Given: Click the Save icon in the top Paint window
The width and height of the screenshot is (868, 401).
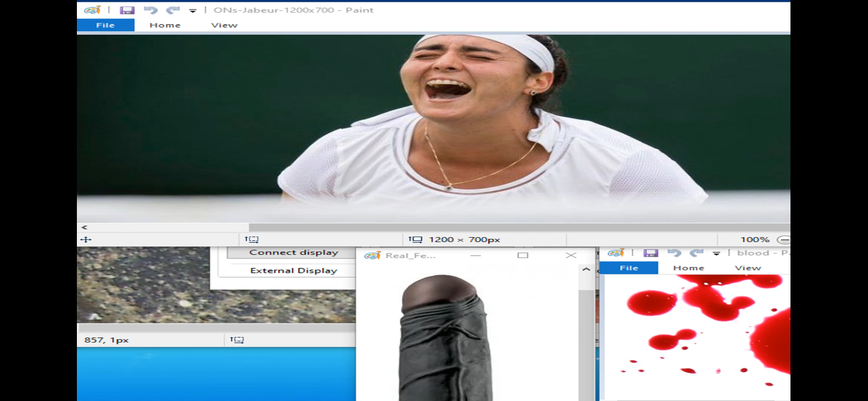Looking at the screenshot, I should 127,10.
